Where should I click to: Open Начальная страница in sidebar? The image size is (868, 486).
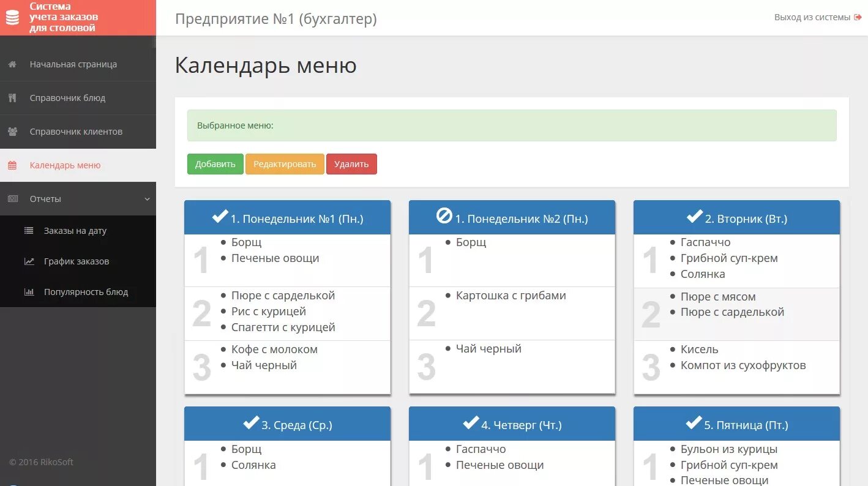pos(78,64)
